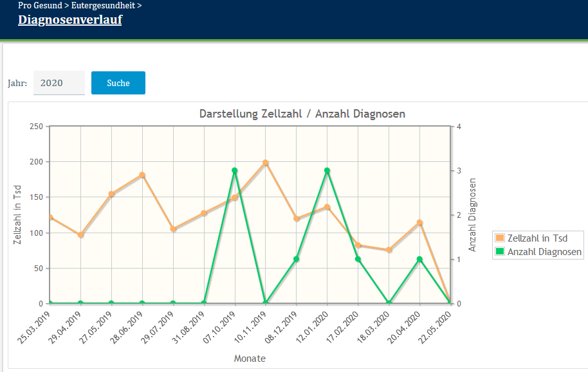
Task: Click the green data point at 17.02.2020
Action: 358,259
